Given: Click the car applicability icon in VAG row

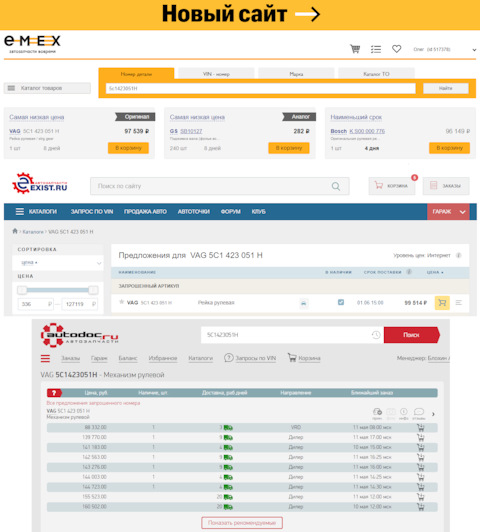Looking at the screenshot, I should (304, 303).
